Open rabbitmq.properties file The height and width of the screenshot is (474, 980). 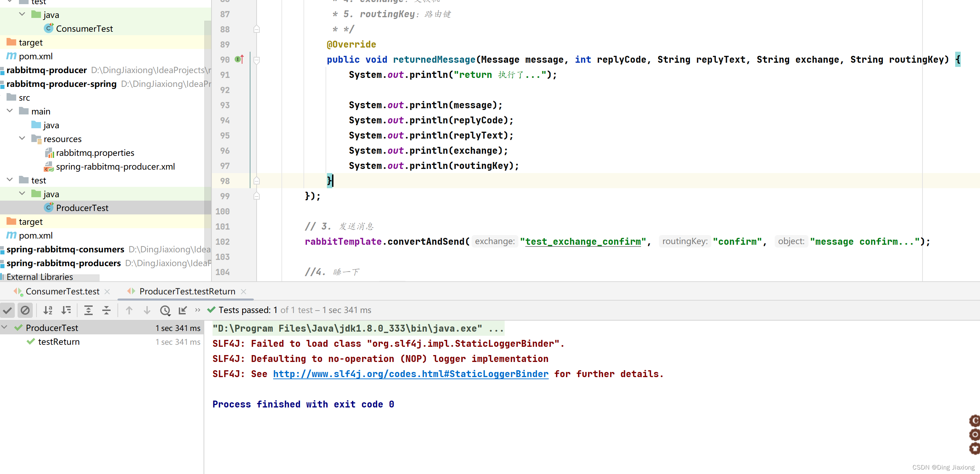[x=95, y=153]
